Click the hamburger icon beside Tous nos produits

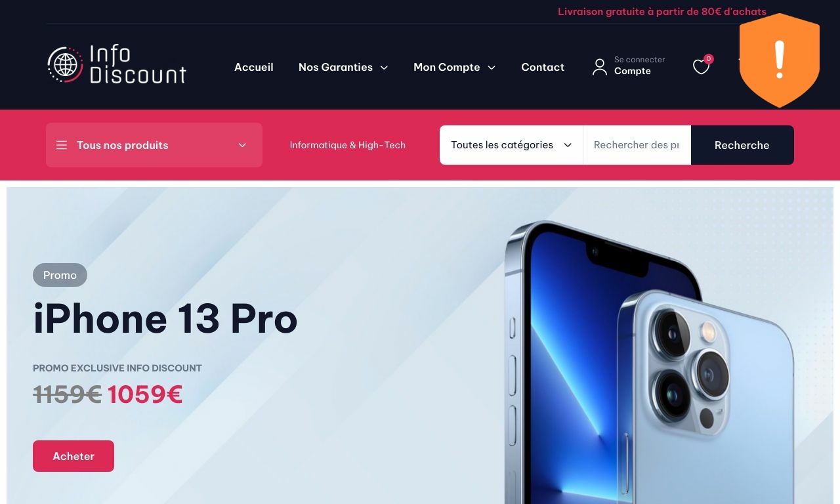(x=62, y=145)
